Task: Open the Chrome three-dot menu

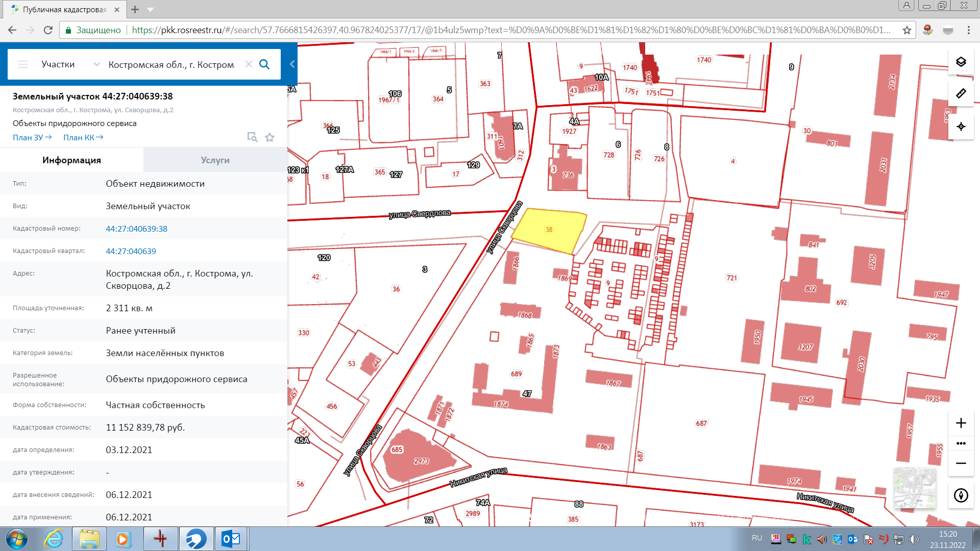Action: [968, 30]
